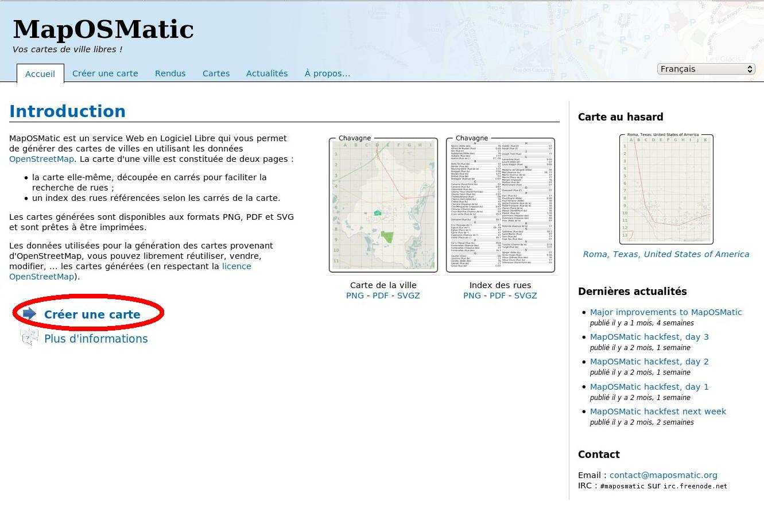Open MapOSMatic hackfest, day 2 news

pos(649,362)
